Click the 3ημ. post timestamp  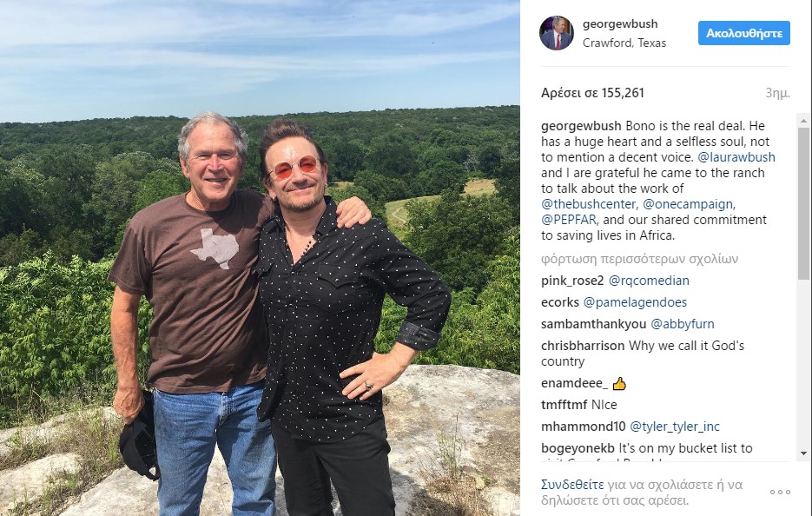[x=777, y=93]
